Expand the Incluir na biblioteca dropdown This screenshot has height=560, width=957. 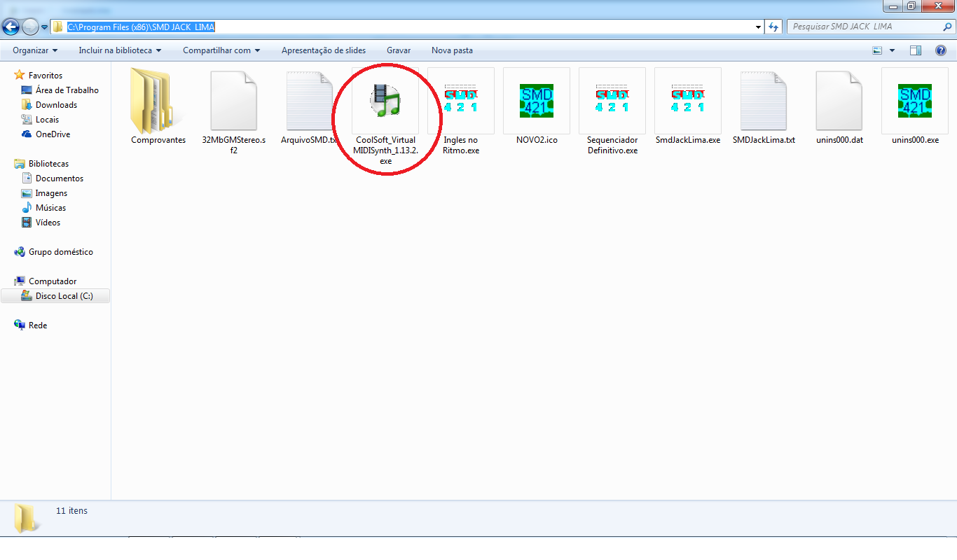pos(120,50)
